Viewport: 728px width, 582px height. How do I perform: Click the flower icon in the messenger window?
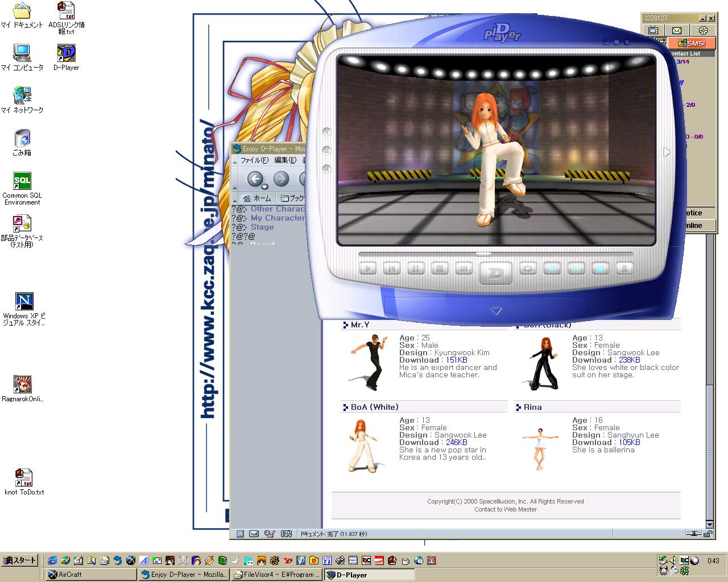[x=703, y=30]
